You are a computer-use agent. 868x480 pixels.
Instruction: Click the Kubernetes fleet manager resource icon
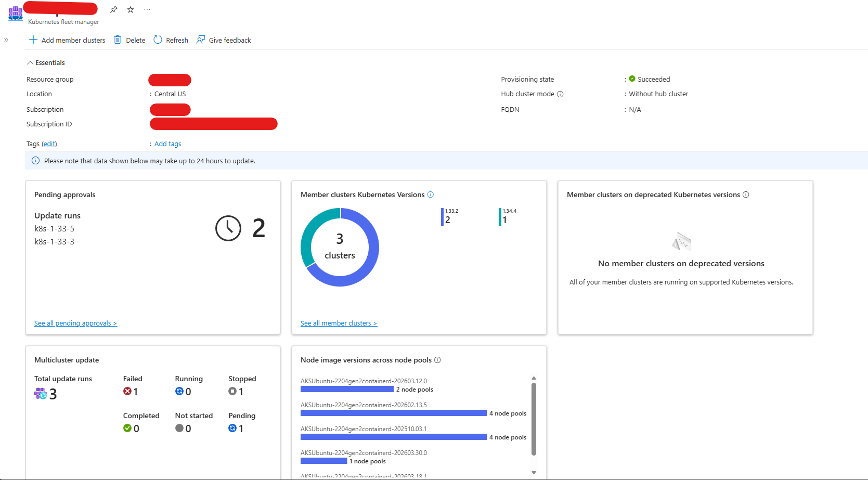point(16,13)
